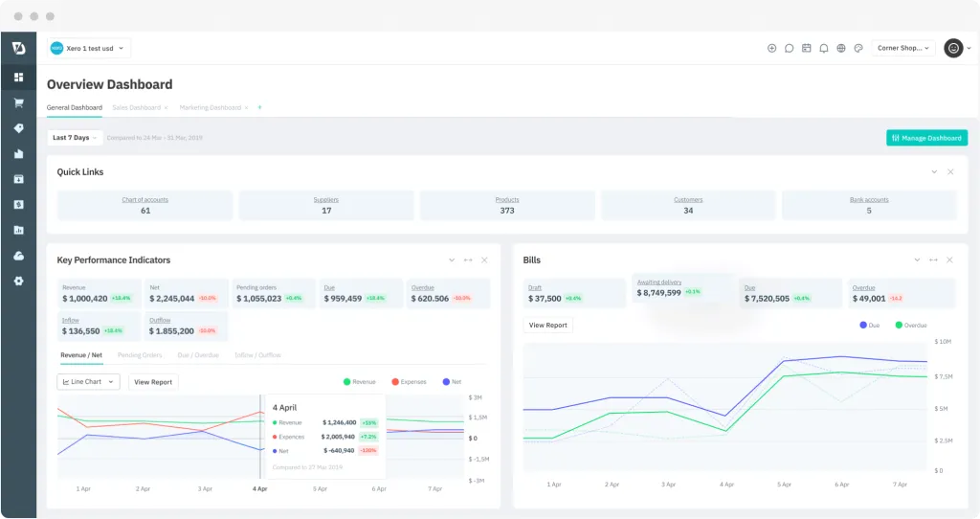Click the cloud icon in sidebar

[18, 256]
